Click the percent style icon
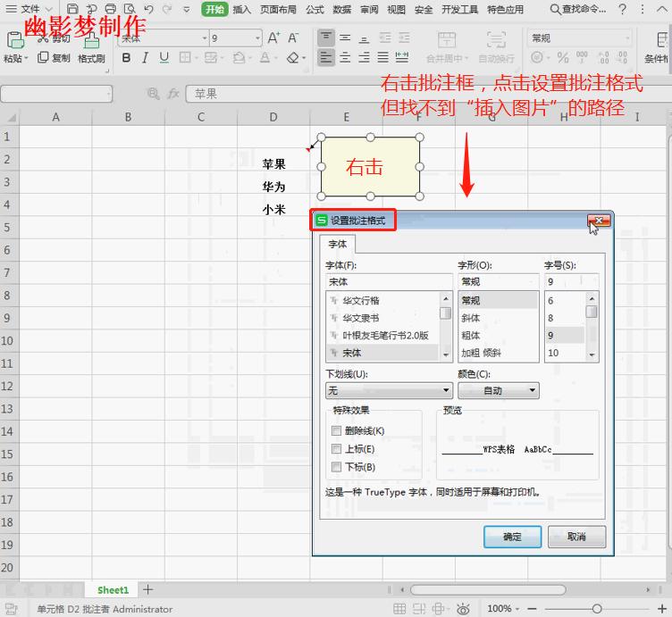This screenshot has height=617, width=672. 563,57
